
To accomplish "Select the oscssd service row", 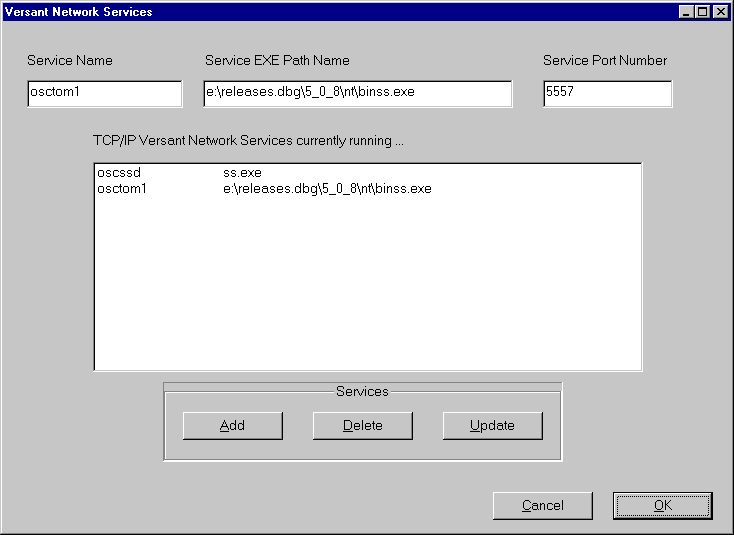I will tap(367, 173).
